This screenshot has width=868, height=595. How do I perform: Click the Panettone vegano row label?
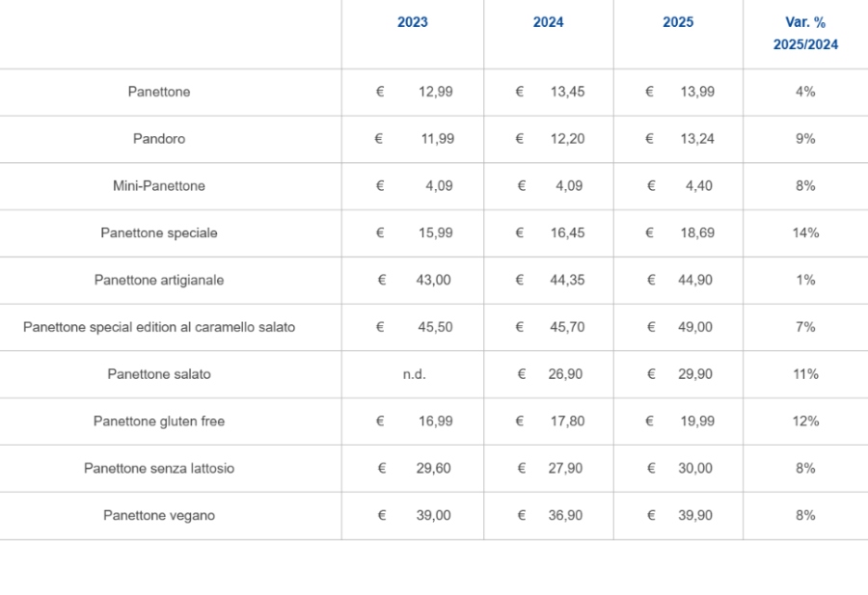coord(159,516)
